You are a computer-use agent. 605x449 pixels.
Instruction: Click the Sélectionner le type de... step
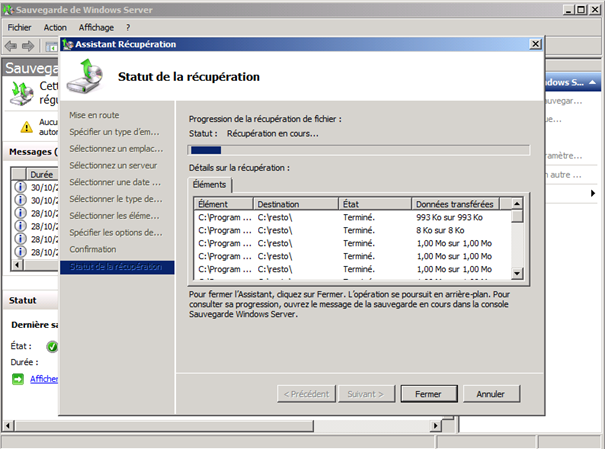(x=116, y=199)
